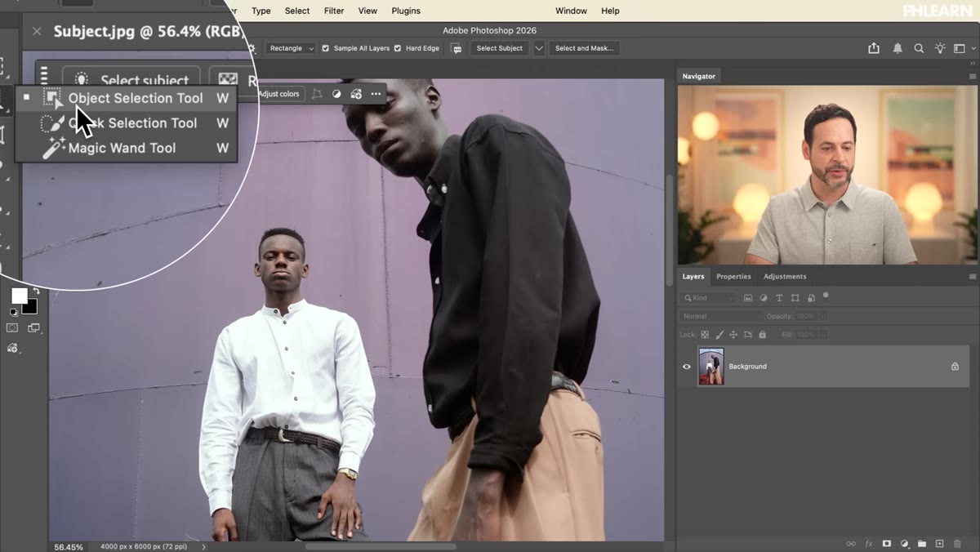The image size is (980, 552).
Task: Reset default foreground and background colors icon
Action: coord(14,312)
